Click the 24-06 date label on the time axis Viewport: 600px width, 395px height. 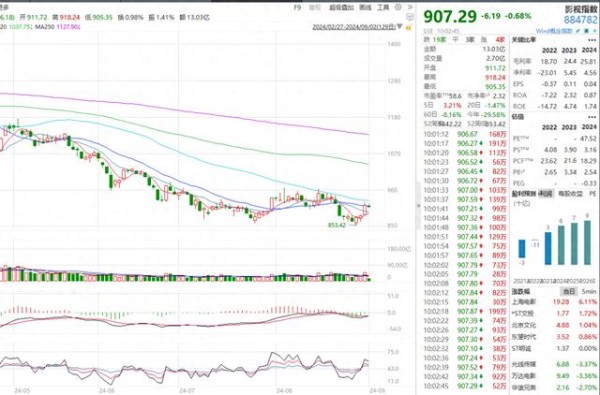106,390
